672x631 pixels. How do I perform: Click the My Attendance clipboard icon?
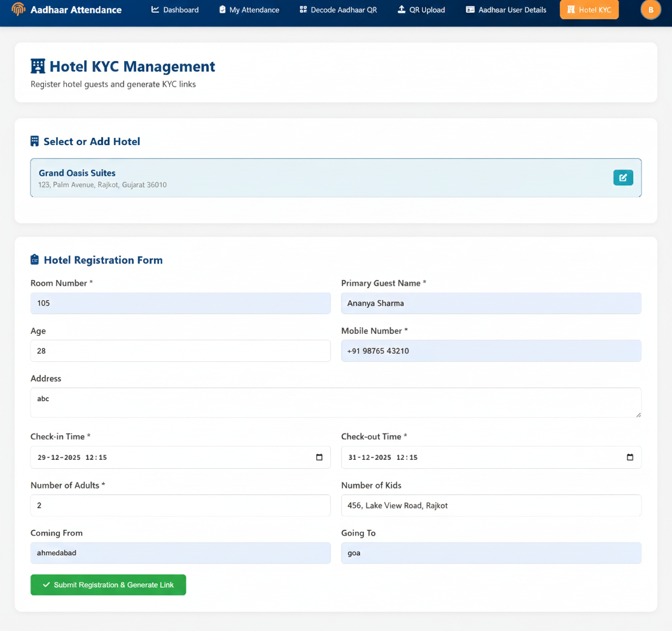[x=223, y=10]
